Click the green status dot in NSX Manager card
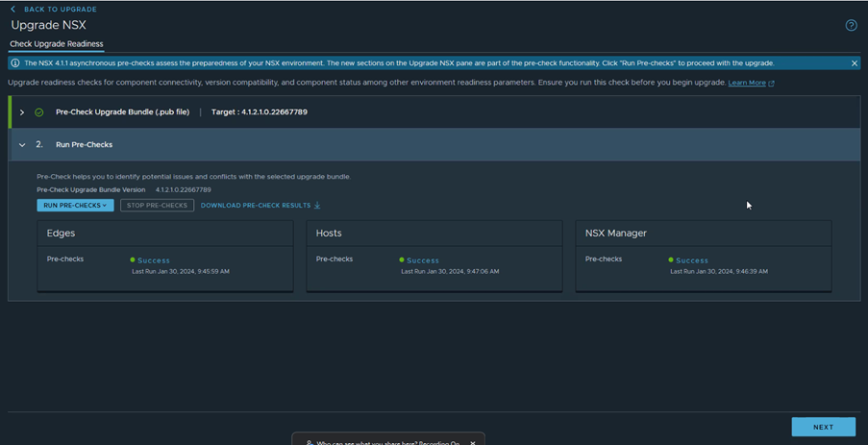 pos(671,260)
